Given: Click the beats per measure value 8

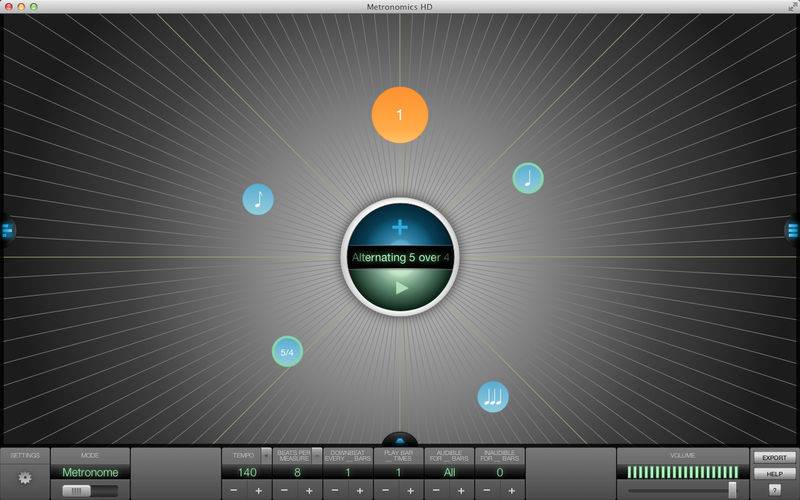Looking at the screenshot, I should [297, 472].
